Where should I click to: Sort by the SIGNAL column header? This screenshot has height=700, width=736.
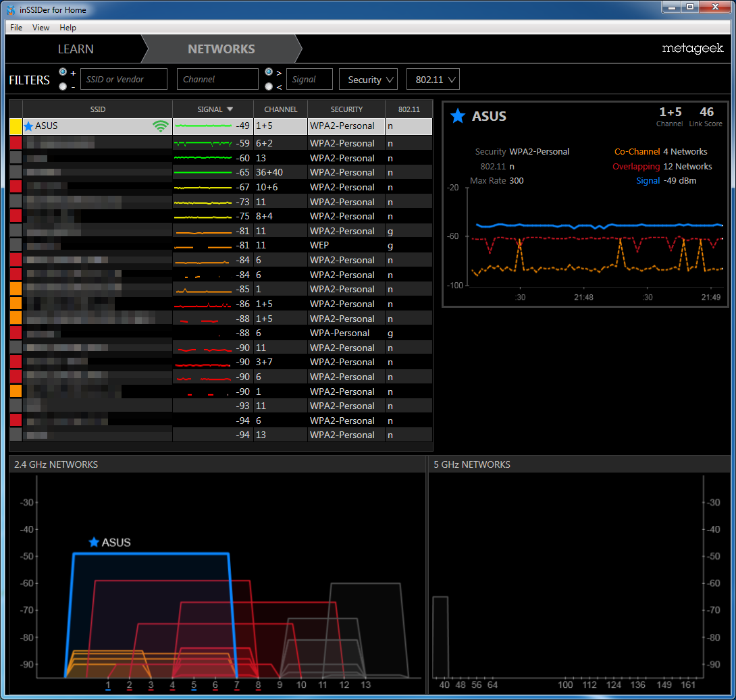click(x=213, y=109)
